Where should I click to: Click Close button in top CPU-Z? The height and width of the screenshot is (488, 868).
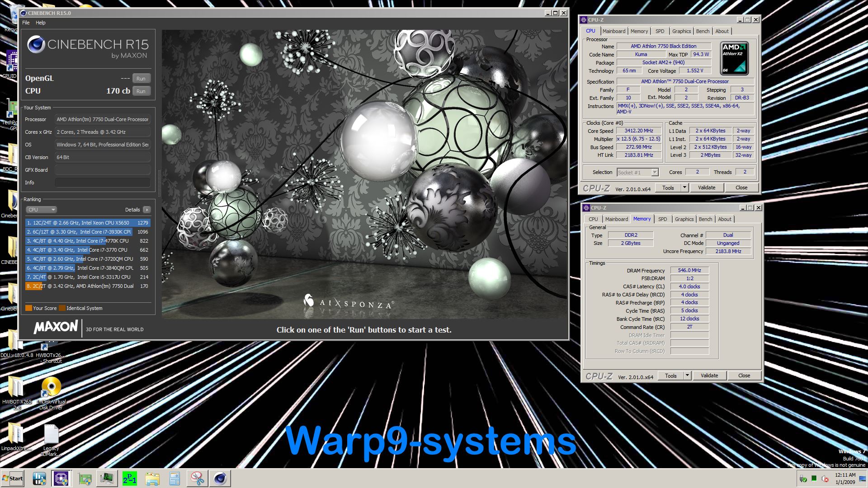741,188
